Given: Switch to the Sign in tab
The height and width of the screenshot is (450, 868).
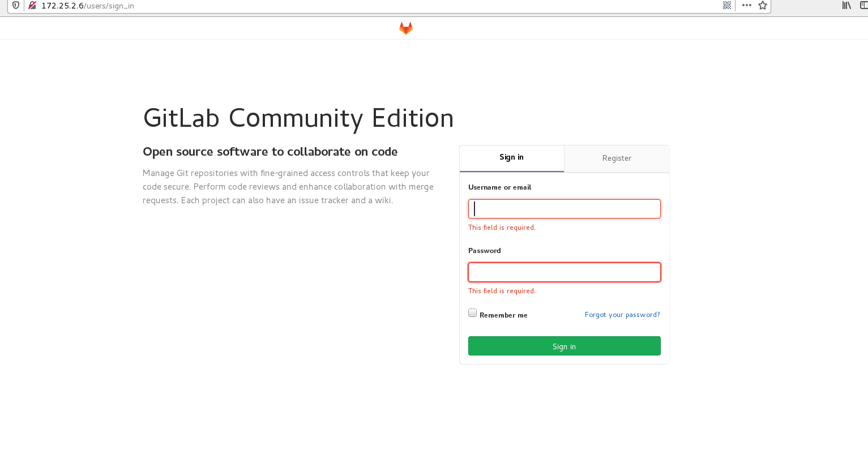Looking at the screenshot, I should [511, 158].
